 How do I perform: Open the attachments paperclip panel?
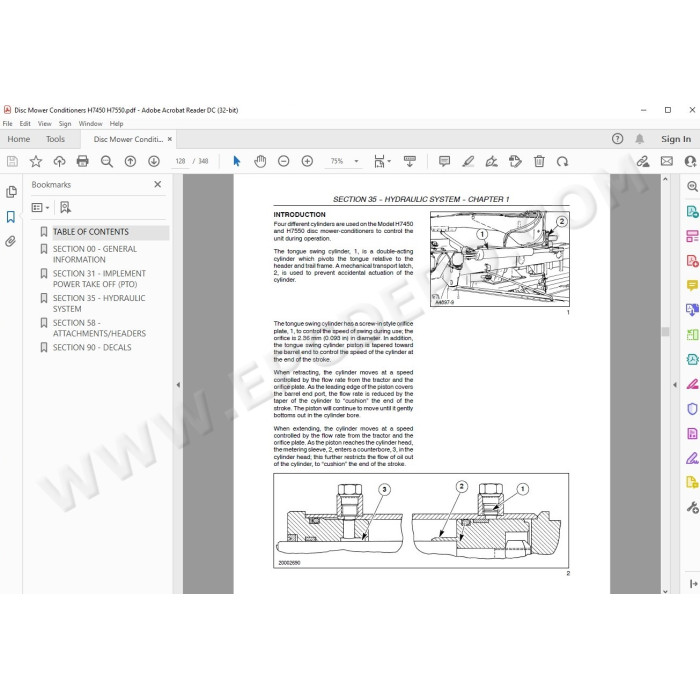coord(11,242)
